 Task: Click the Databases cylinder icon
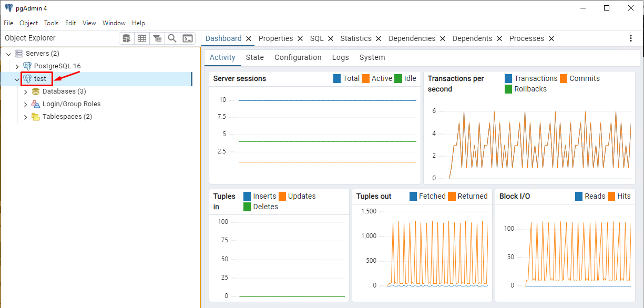tap(36, 91)
